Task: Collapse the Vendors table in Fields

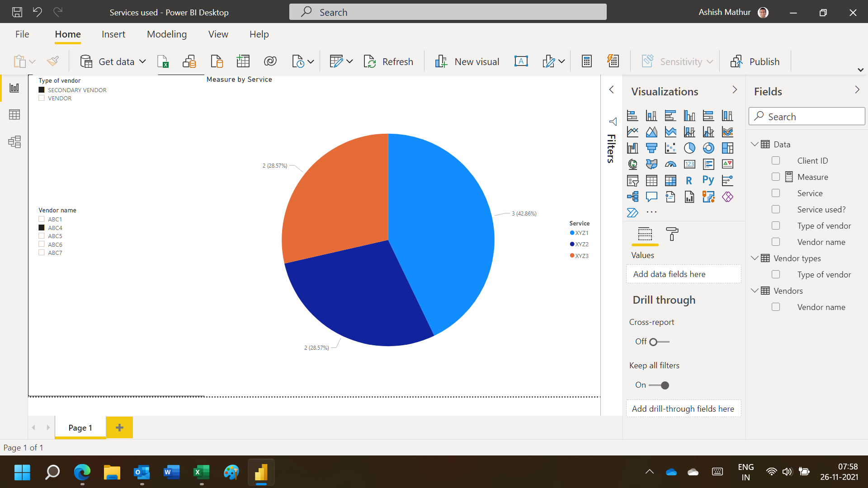Action: coord(755,291)
